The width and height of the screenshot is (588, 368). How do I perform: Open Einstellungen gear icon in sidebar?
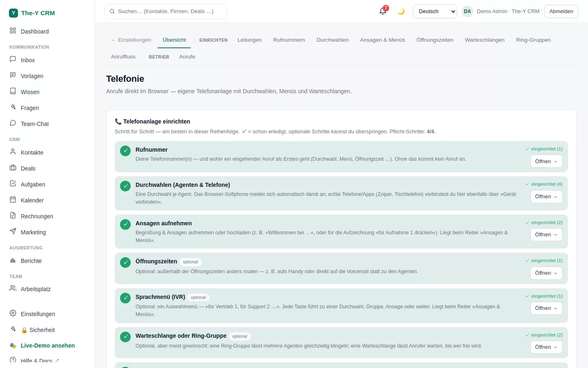click(13, 313)
